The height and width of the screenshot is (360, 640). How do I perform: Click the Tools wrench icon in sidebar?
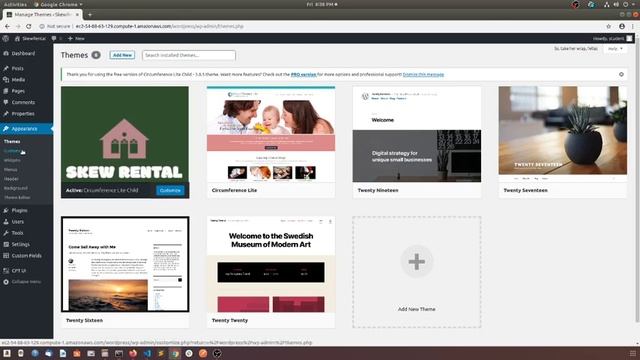pos(6,233)
